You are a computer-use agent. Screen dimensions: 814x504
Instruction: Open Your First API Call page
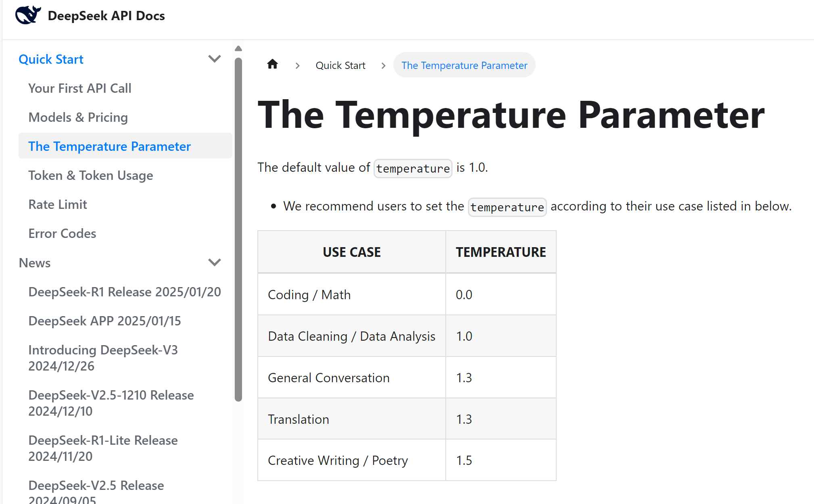click(80, 88)
